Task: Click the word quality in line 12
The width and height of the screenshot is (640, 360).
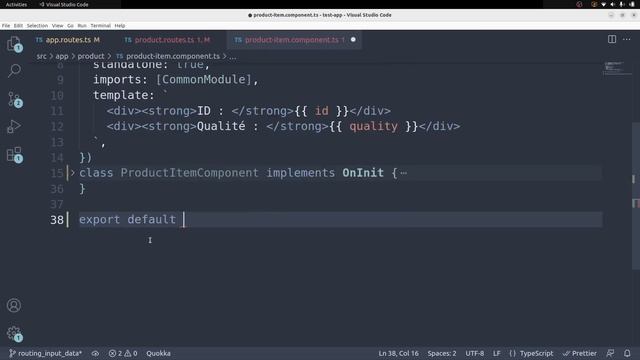Action: (373, 126)
